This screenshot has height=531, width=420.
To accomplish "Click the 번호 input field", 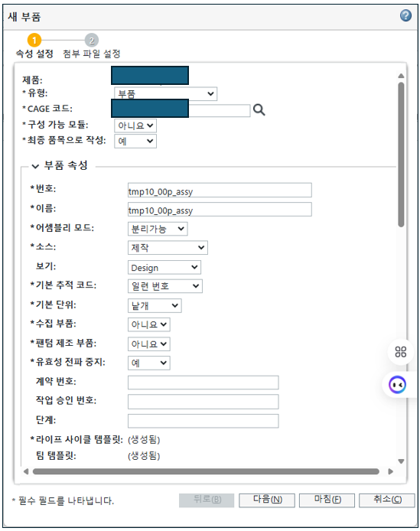I will pos(220,191).
